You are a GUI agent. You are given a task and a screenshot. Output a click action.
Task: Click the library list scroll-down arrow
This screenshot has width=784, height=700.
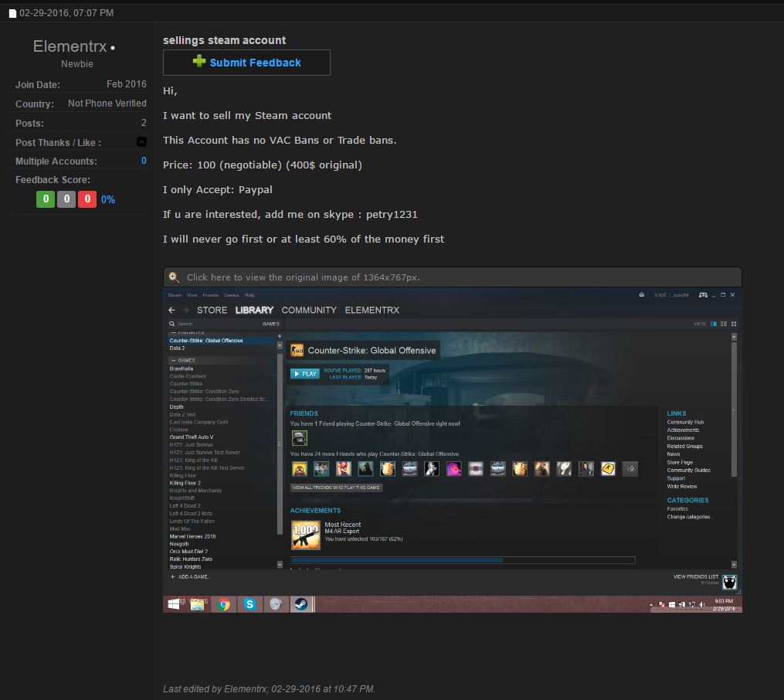click(x=280, y=565)
